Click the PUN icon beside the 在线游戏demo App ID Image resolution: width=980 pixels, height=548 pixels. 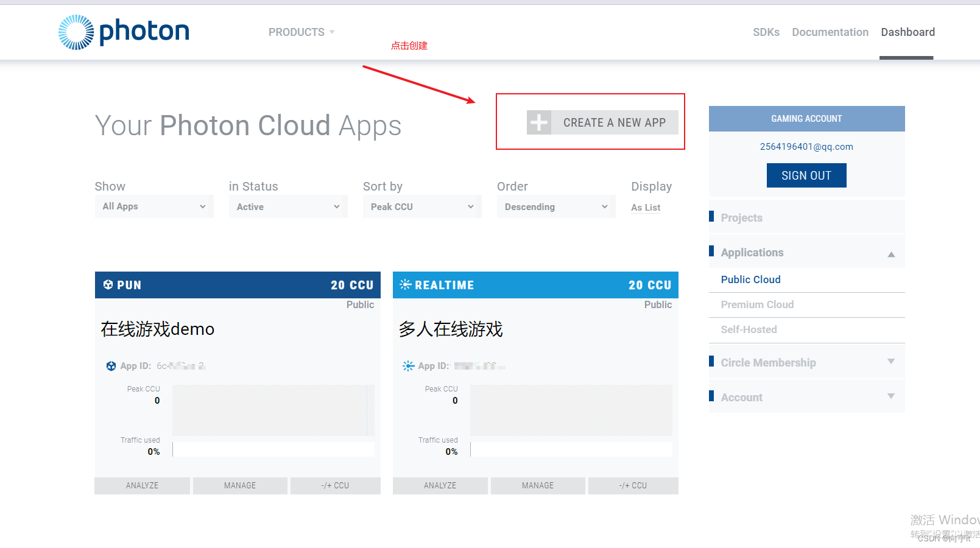click(111, 366)
